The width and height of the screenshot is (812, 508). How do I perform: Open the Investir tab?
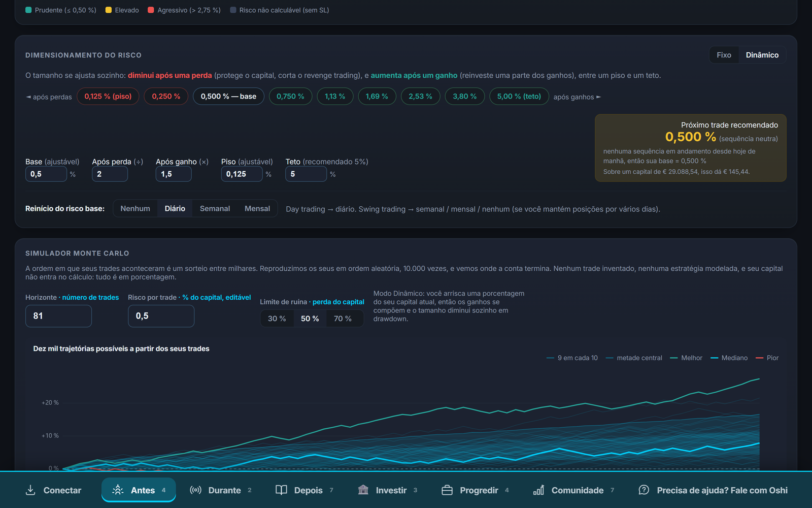tap(388, 490)
